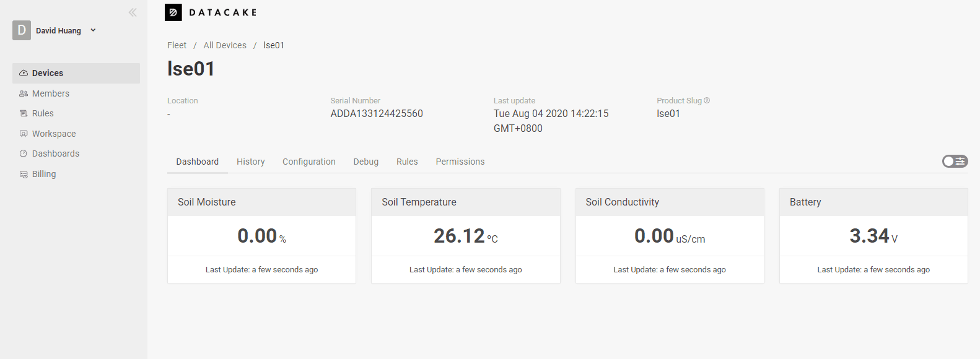Go to the Fleet breadcrumb link

(177, 45)
